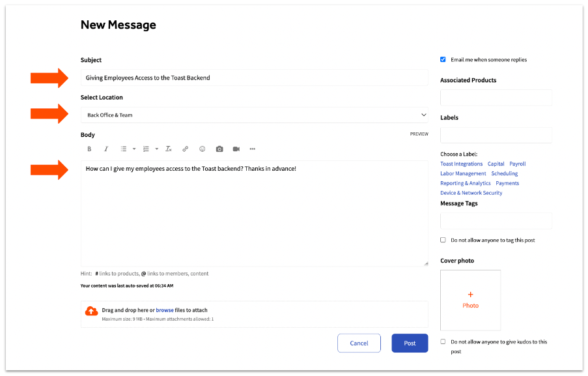588x376 pixels.
Task: Enable Do not allow anyone to tag post
Action: coord(443,240)
